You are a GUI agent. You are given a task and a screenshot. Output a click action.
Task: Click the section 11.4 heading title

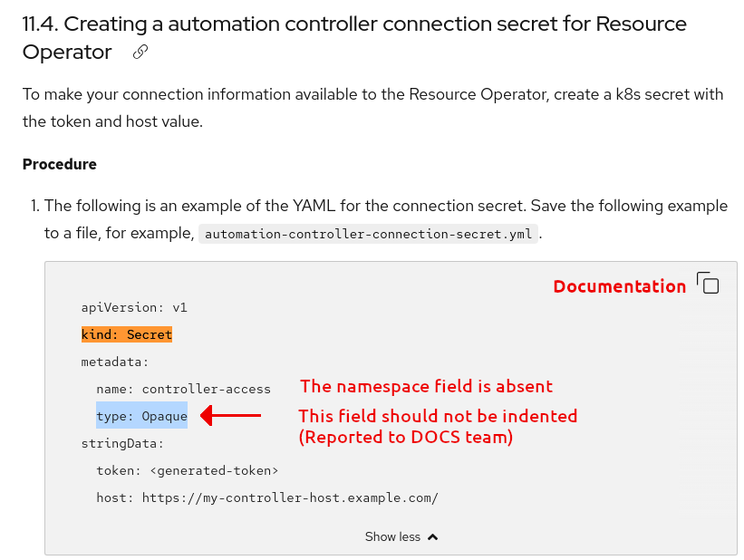click(x=353, y=37)
